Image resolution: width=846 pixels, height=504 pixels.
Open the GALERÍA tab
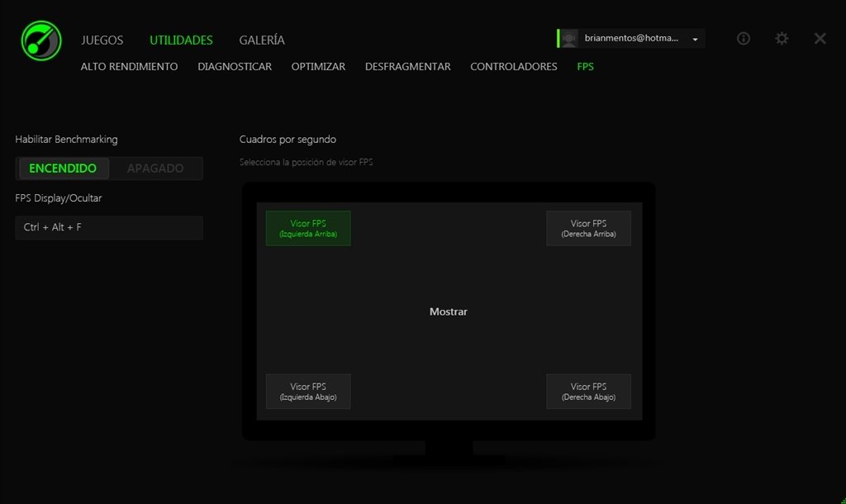[x=262, y=40]
